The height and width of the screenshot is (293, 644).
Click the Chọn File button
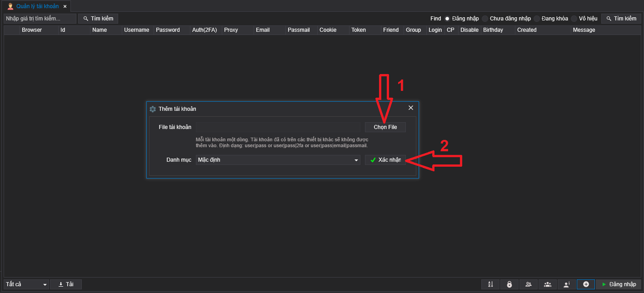click(x=385, y=127)
